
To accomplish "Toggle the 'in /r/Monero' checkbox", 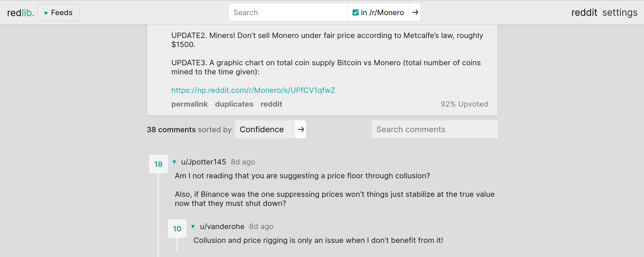I will click(x=356, y=13).
